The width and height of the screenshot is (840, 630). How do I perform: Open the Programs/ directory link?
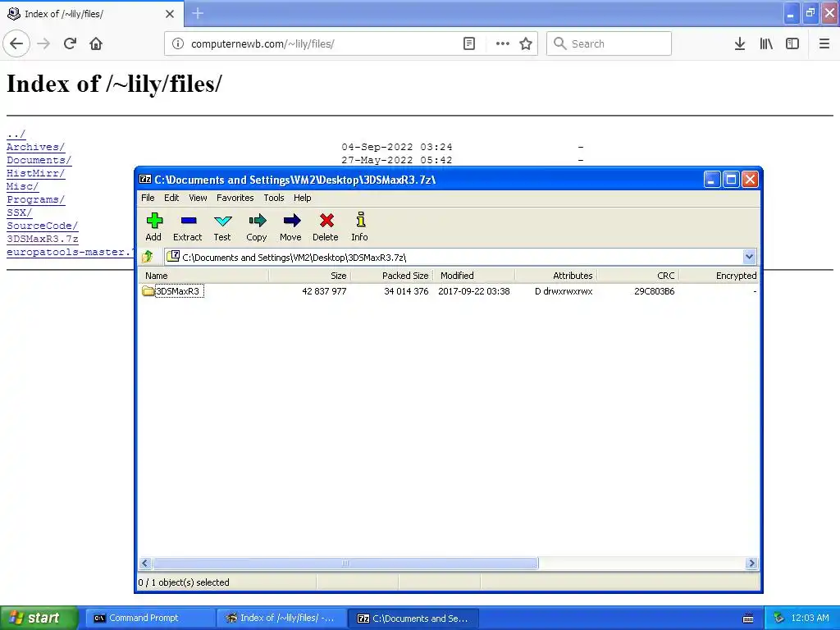coord(35,199)
